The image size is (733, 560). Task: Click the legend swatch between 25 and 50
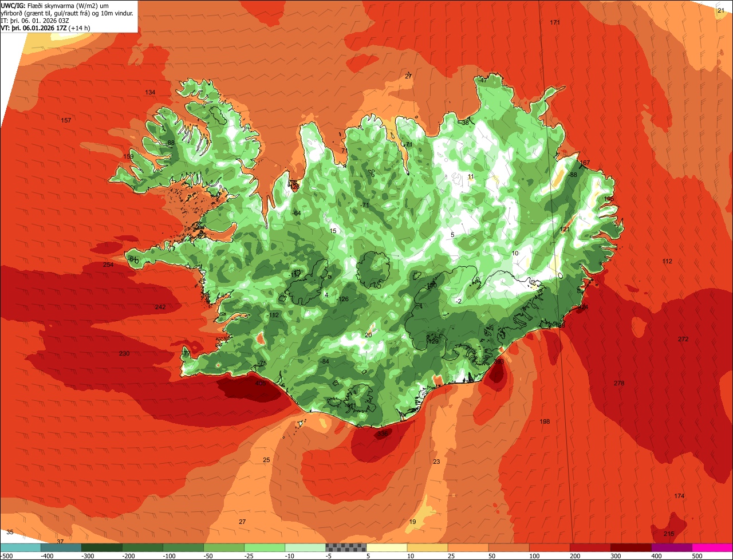click(468, 547)
